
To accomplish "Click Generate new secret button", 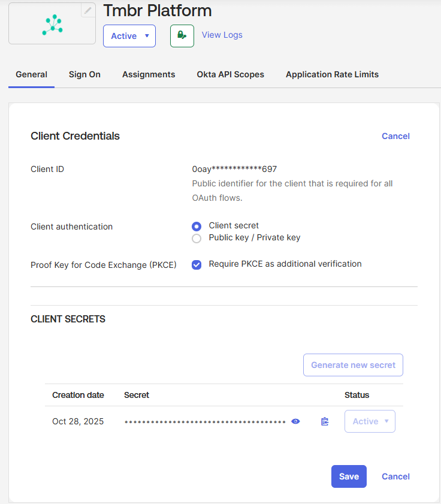I will point(353,365).
